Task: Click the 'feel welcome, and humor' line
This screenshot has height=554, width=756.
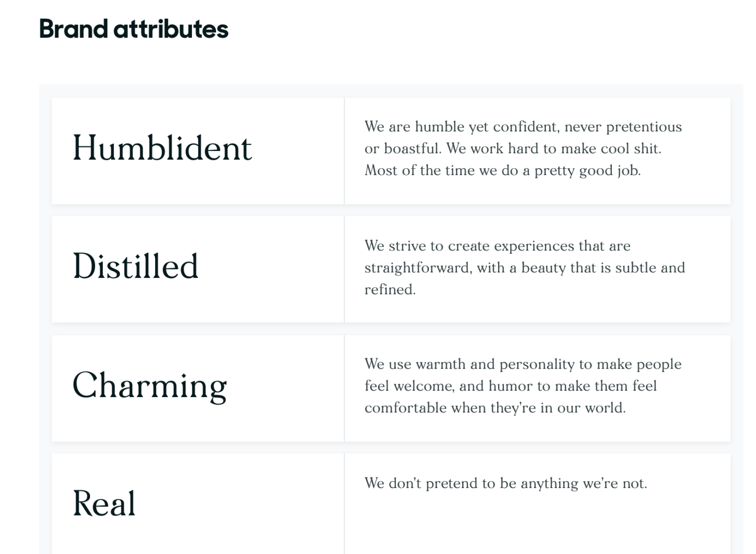Action: coord(510,386)
